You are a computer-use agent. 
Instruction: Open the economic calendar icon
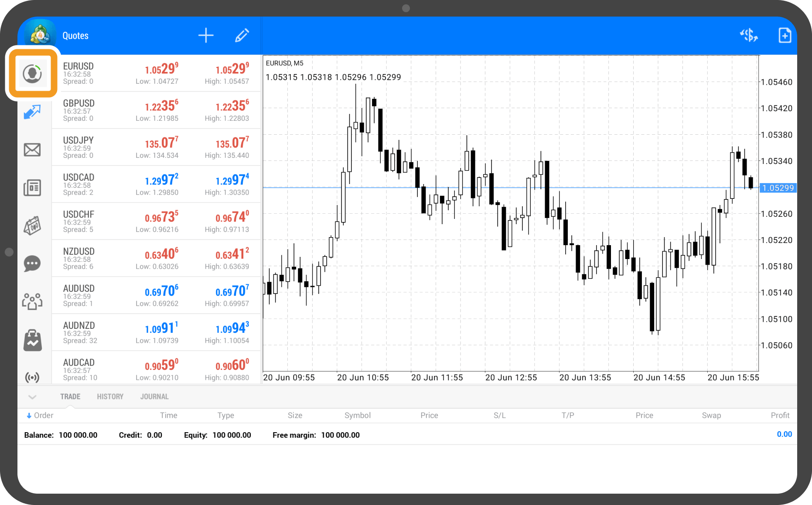(32, 225)
